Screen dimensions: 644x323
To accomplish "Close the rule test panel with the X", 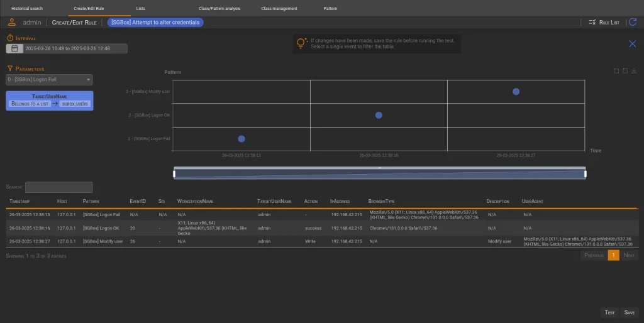I will coord(633,43).
